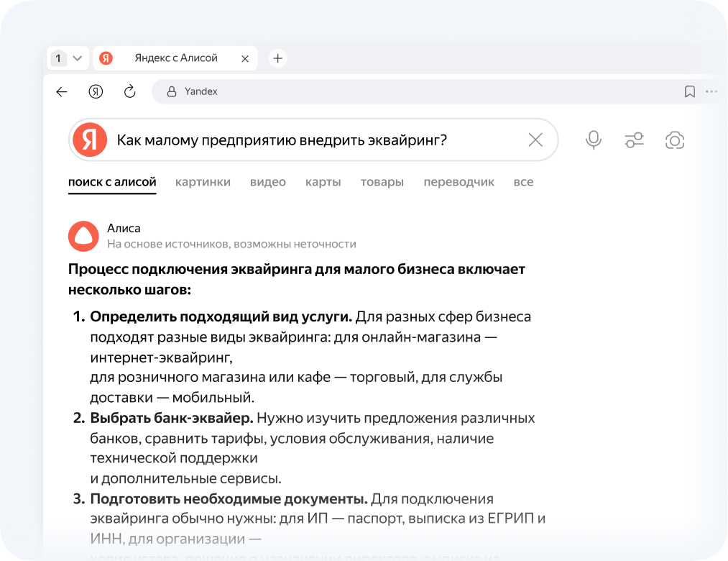Click 'Определить подходящий вид услуги.' step
Screen dimensions: 728x561
(221, 316)
